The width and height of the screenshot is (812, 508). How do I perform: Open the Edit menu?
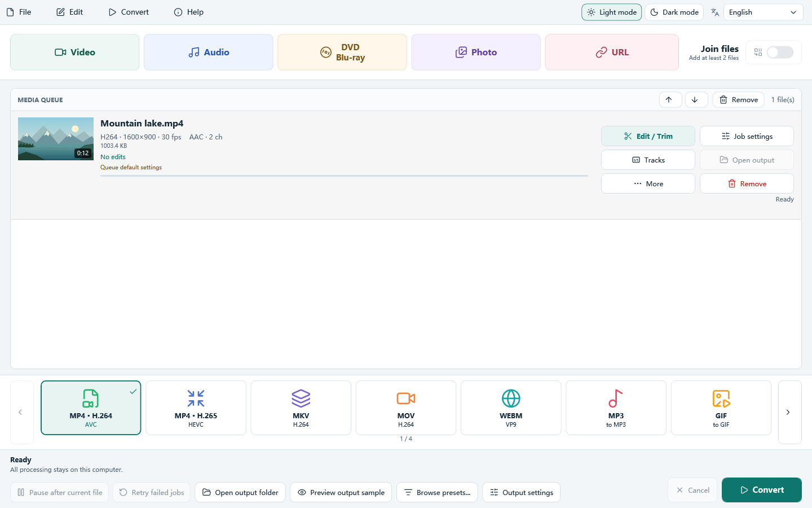pyautogui.click(x=69, y=12)
